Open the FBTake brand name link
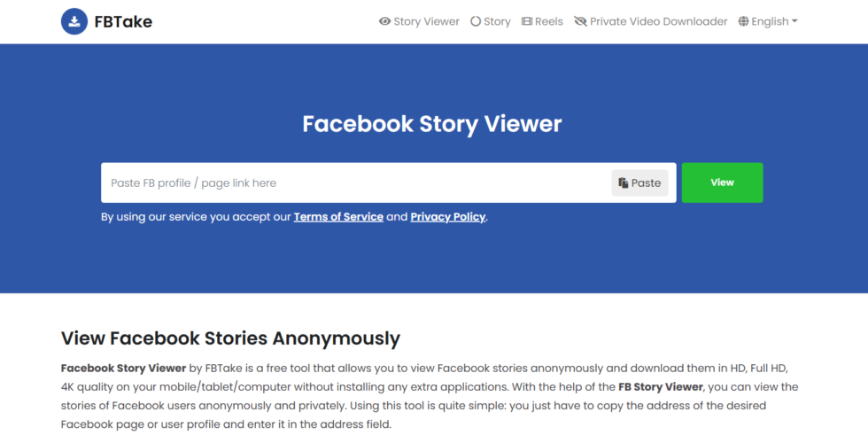The image size is (868, 443). (123, 21)
